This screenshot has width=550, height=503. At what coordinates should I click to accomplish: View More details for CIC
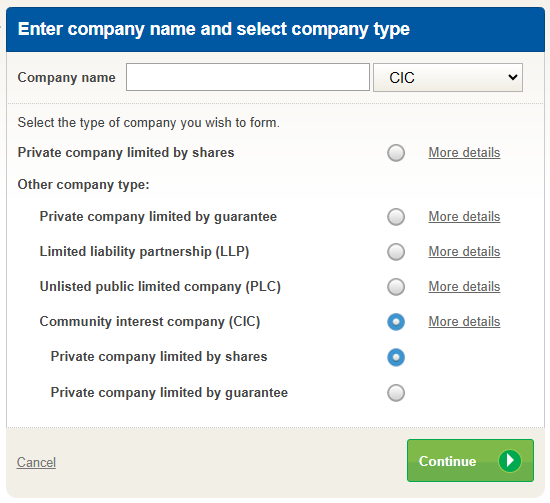pos(464,322)
